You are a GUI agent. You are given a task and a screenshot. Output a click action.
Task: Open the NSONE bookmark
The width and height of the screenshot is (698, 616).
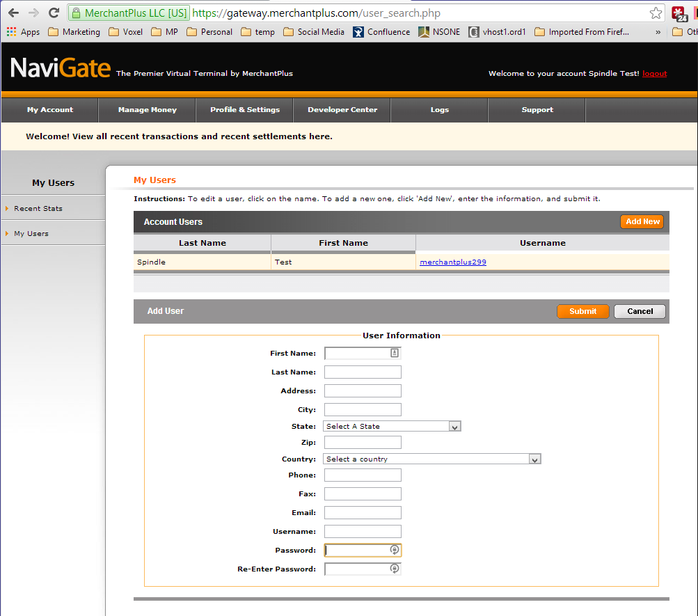(439, 32)
